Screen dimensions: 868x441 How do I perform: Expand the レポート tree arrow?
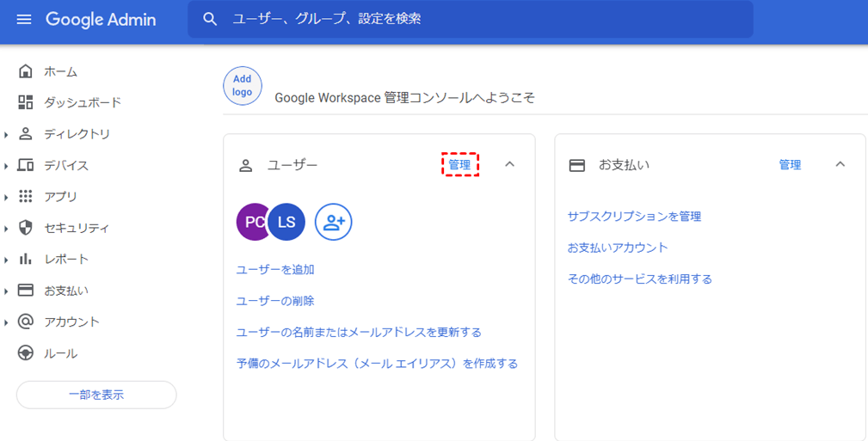click(6, 260)
